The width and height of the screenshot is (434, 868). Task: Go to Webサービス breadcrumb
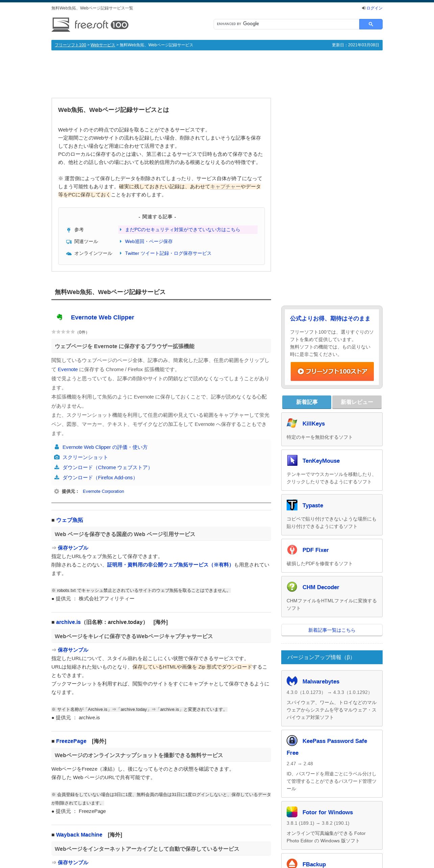103,45
